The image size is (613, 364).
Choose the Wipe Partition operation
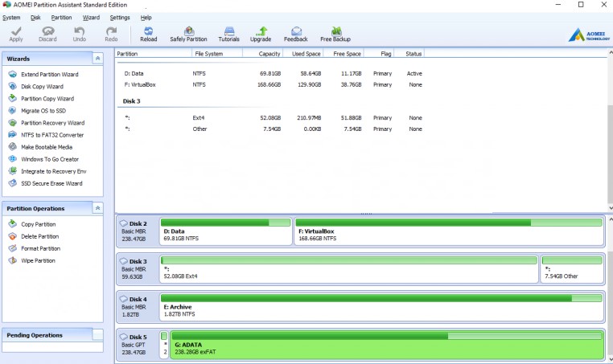pyautogui.click(x=38, y=260)
